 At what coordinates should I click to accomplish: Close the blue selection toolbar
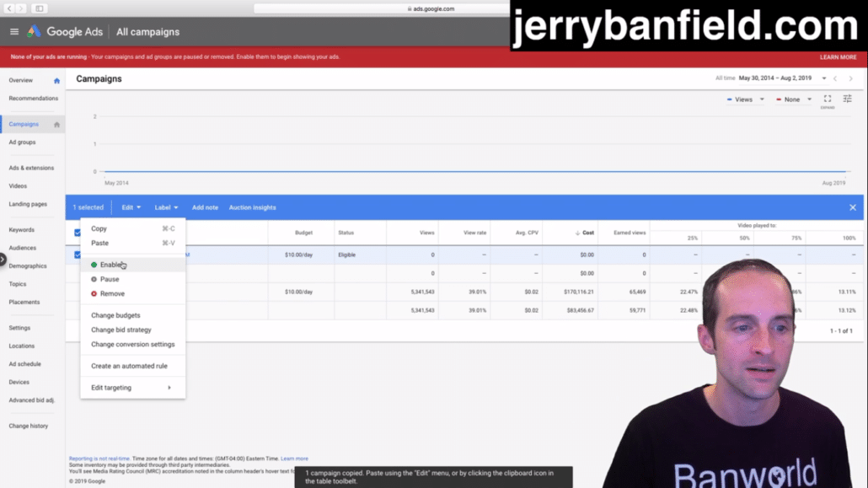click(853, 207)
